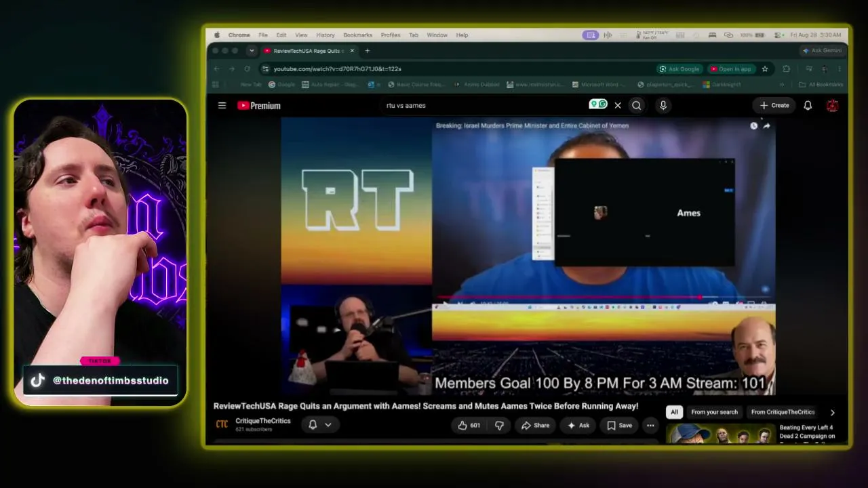The height and width of the screenshot is (488, 868).
Task: Select the From your search chip
Action: point(714,412)
